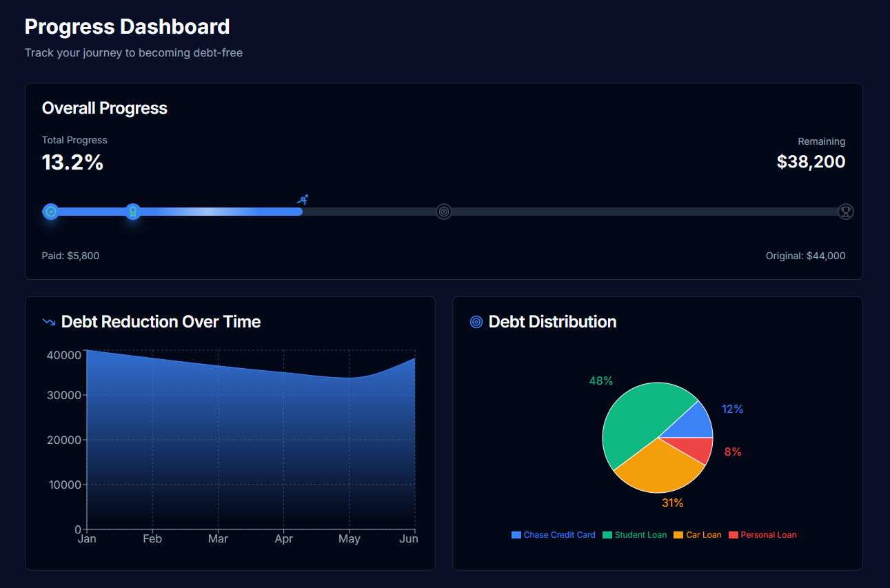This screenshot has height=588, width=890.
Task: Select the trophy icon marking debt-free goal
Action: pos(846,212)
